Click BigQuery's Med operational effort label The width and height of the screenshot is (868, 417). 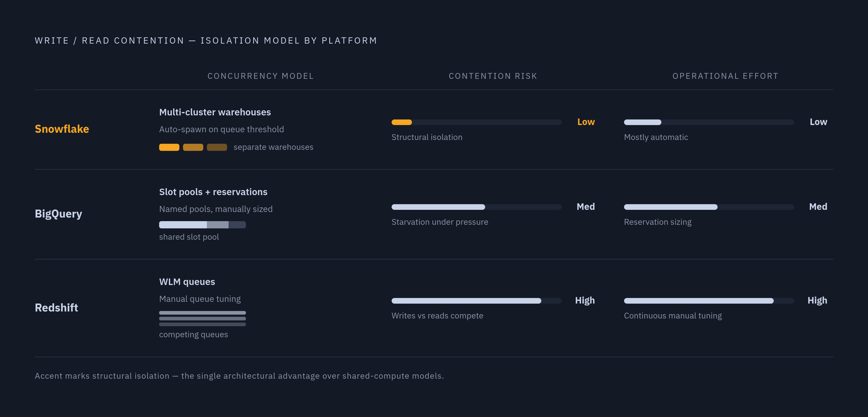(x=818, y=207)
